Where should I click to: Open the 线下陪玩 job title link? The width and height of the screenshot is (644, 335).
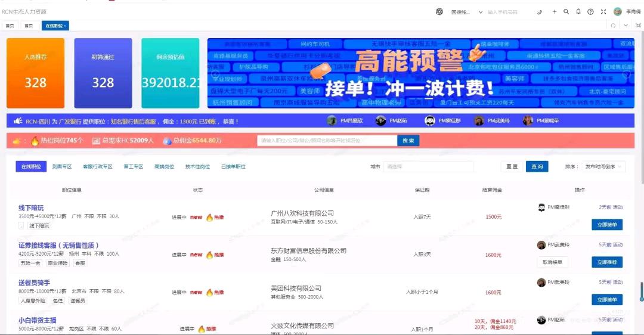click(x=31, y=207)
